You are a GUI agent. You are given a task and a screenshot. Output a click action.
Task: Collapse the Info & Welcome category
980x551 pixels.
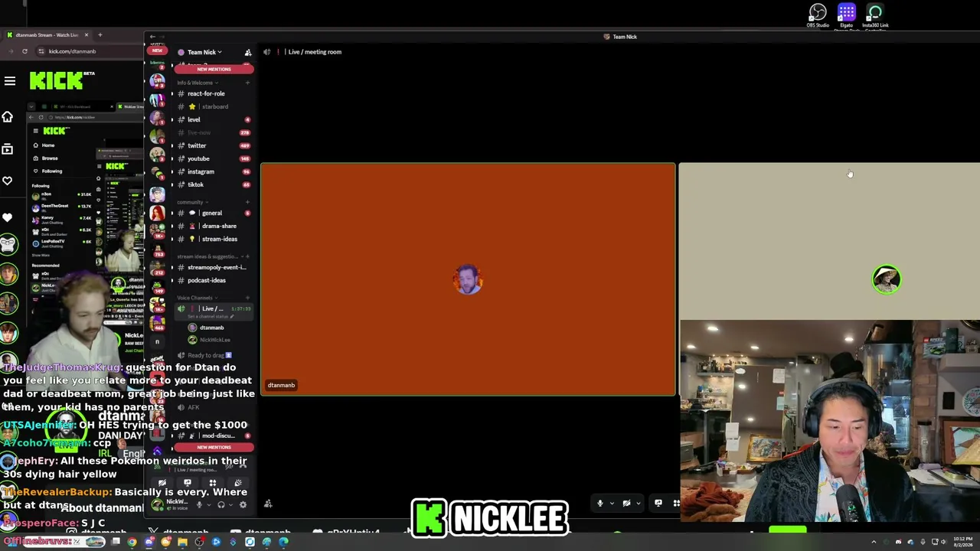197,83
